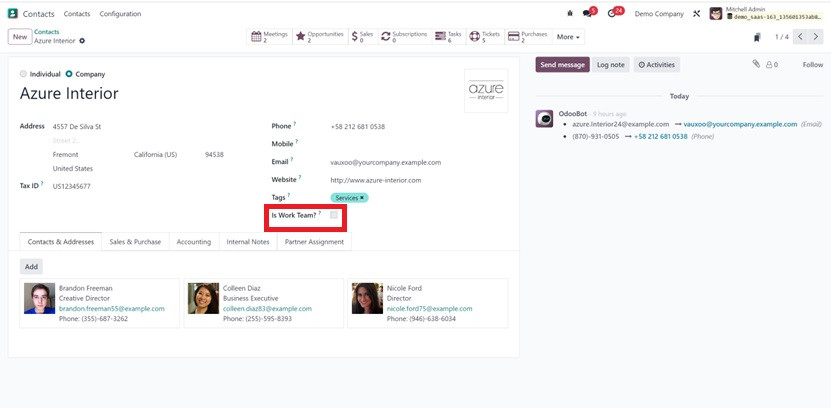831x408 pixels.
Task: Open the gear actions next to Azure Interior
Action: coord(82,41)
